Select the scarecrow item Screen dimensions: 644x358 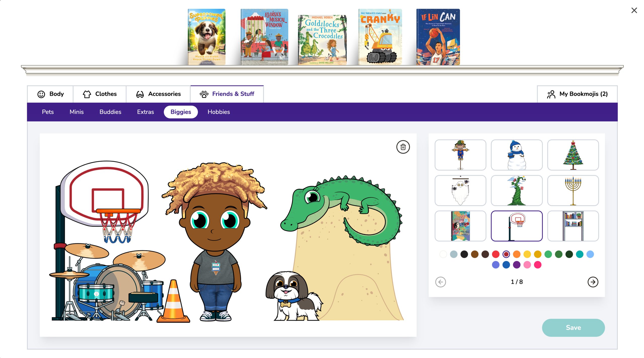pyautogui.click(x=460, y=155)
